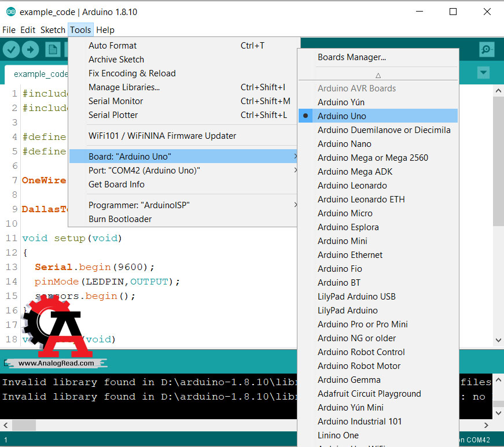Select Arduino Ethernet
The image size is (504, 447).
(378, 254)
